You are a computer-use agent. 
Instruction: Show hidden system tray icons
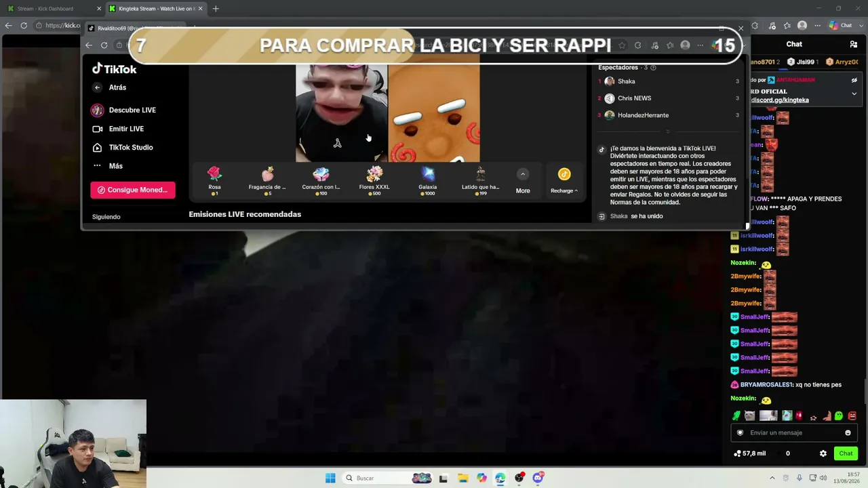click(772, 478)
